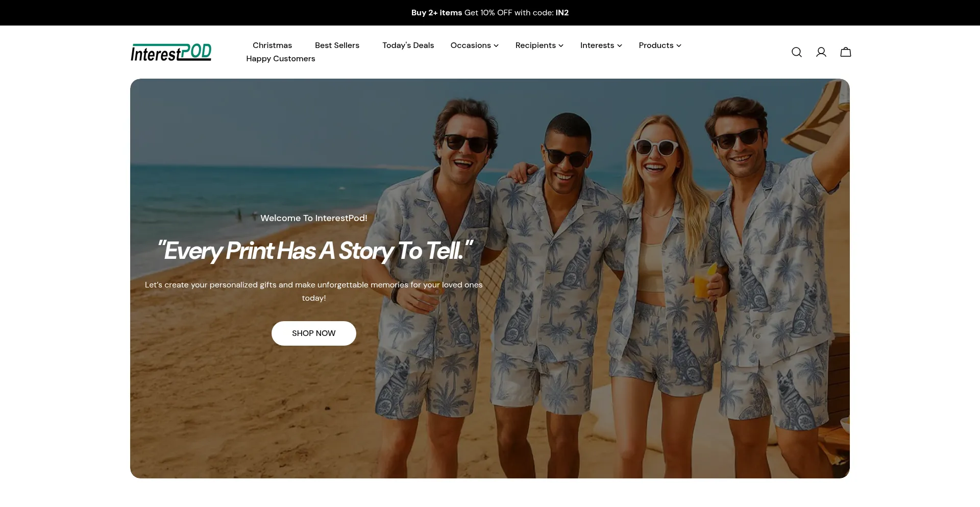Expand the Occasions dropdown menu
The image size is (980, 507).
(x=474, y=45)
